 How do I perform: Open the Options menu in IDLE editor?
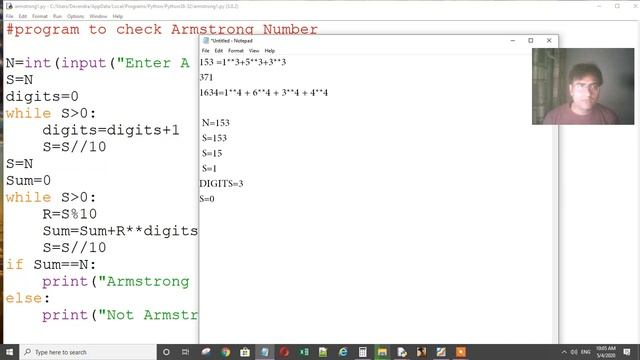75,16
